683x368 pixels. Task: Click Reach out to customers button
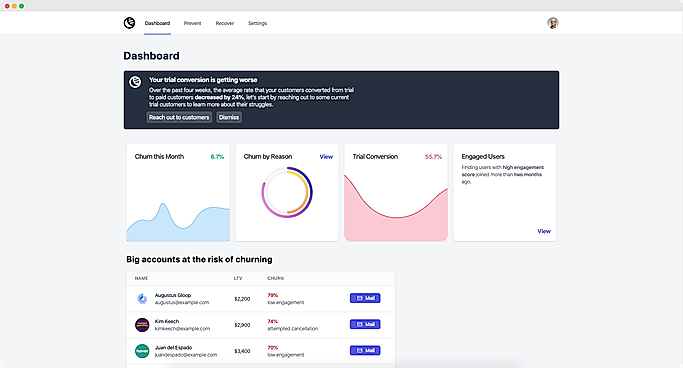[179, 117]
